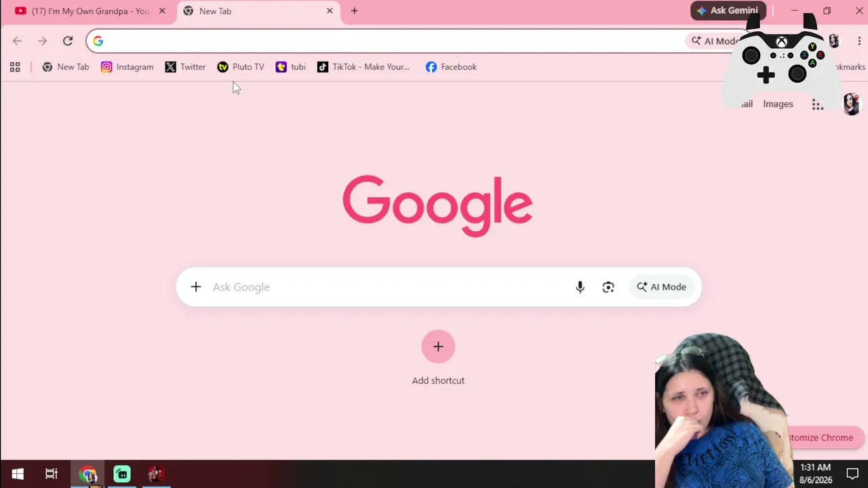This screenshot has height=488, width=868.
Task: Open the Pluto TV bookmark
Action: [241, 67]
